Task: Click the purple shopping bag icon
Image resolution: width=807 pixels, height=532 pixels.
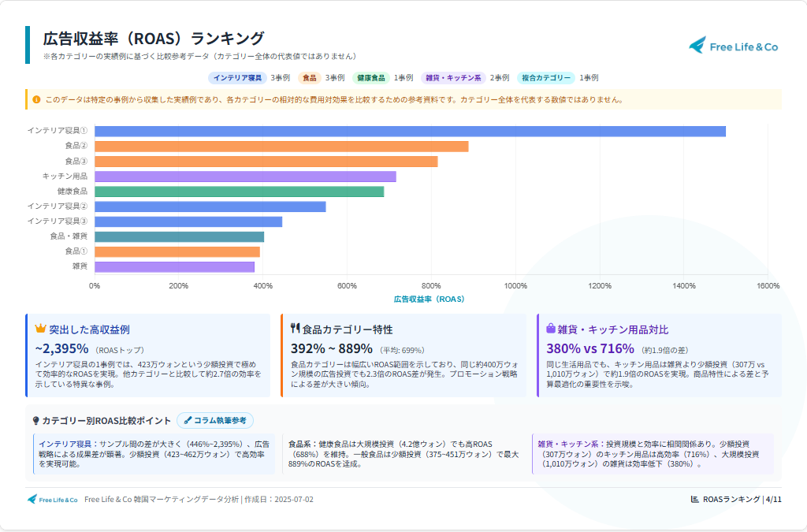Action: [x=551, y=329]
